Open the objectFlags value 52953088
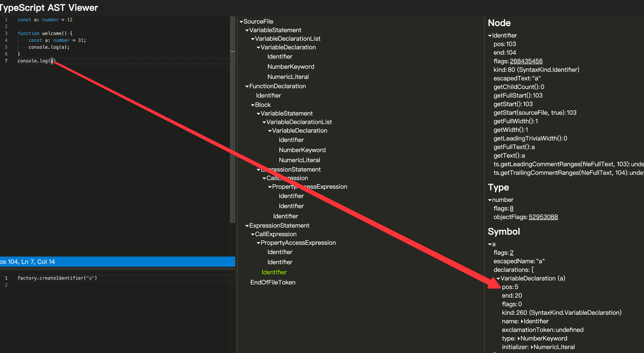This screenshot has width=644, height=353. coord(543,217)
